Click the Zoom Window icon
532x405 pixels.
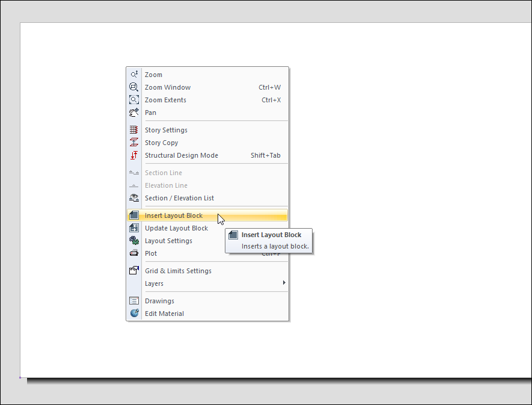134,87
